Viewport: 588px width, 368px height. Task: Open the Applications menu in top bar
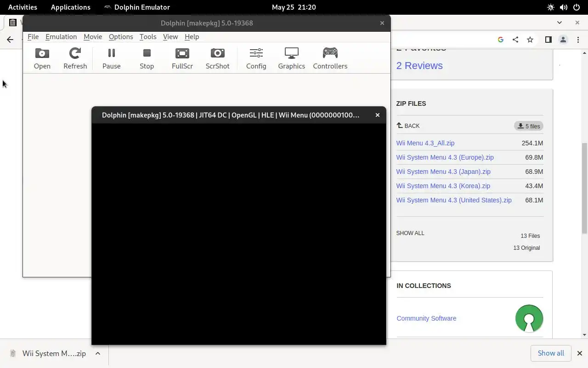pos(70,7)
